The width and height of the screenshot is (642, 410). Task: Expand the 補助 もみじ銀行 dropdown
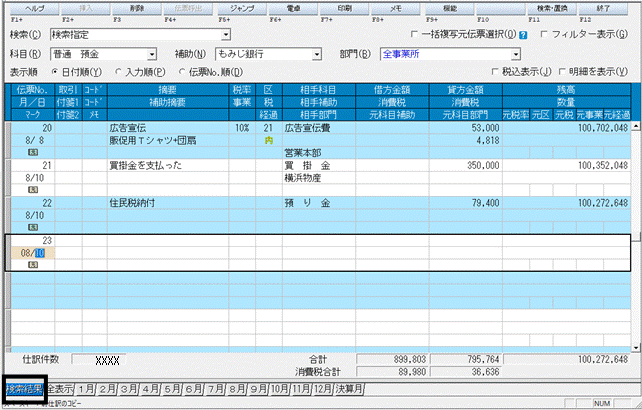[317, 54]
